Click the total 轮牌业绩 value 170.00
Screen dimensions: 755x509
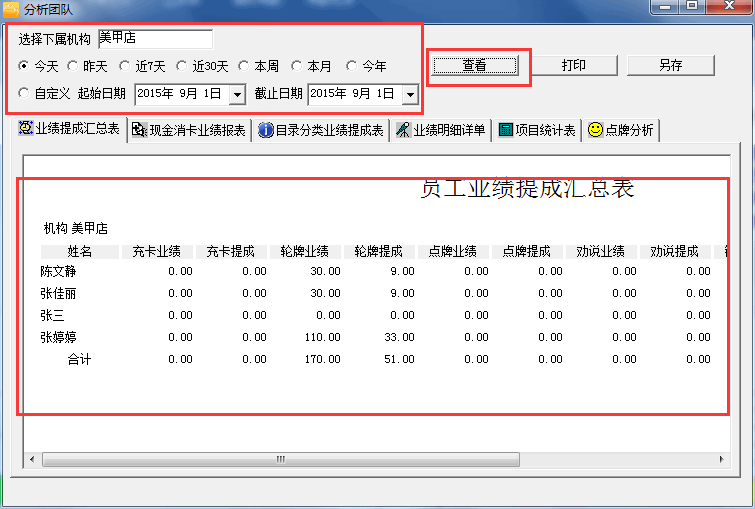[323, 359]
